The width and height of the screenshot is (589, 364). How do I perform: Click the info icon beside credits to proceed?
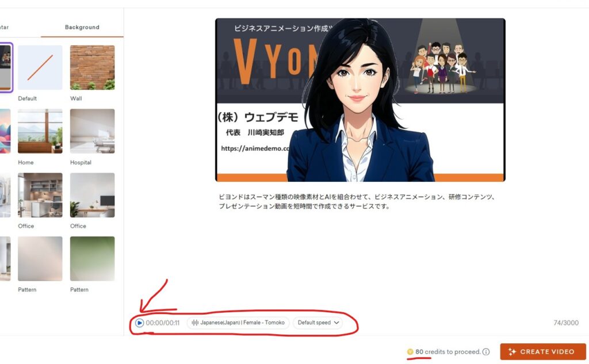[x=486, y=352]
